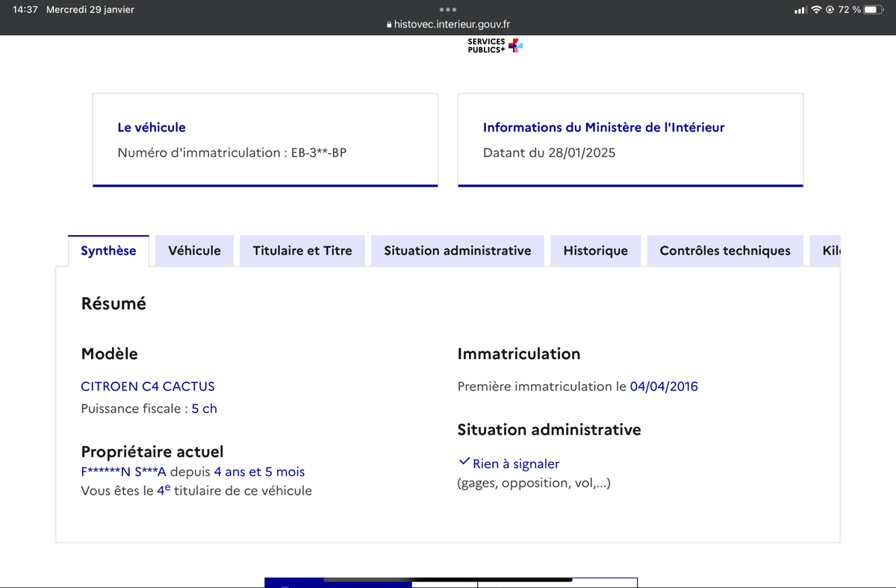This screenshot has width=896, height=588.
Task: Click the padlock icon in the address bar
Action: [389, 23]
